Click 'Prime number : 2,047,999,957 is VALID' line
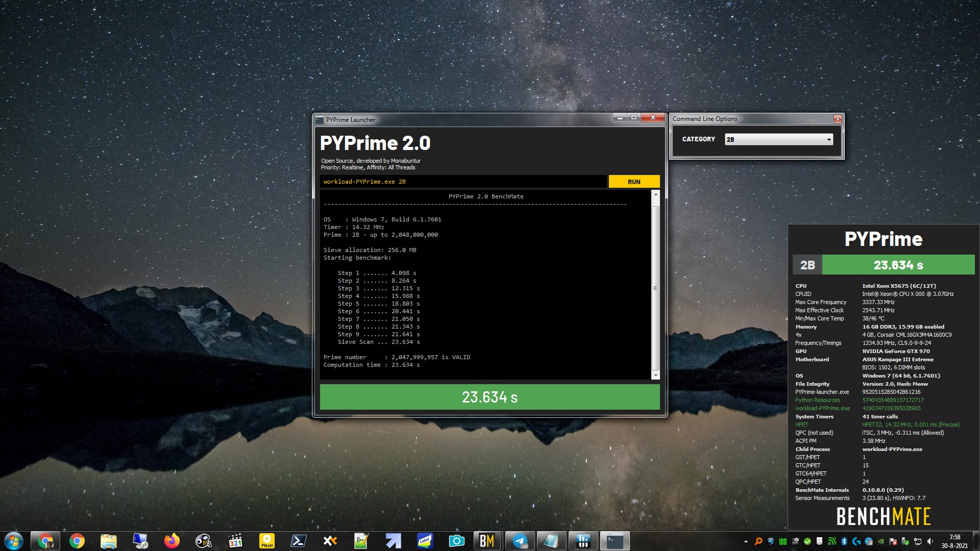980x551 pixels. tap(397, 357)
